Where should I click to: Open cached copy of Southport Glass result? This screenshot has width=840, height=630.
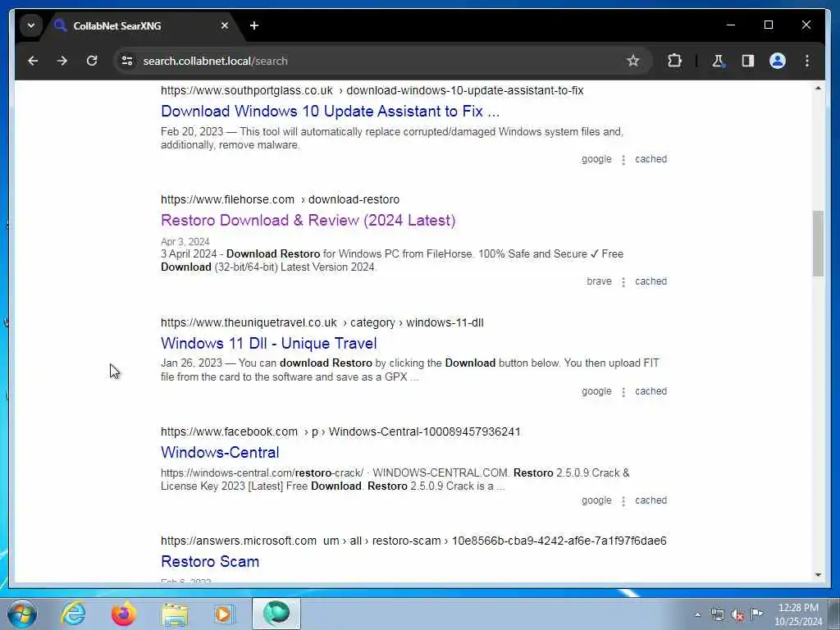651,159
